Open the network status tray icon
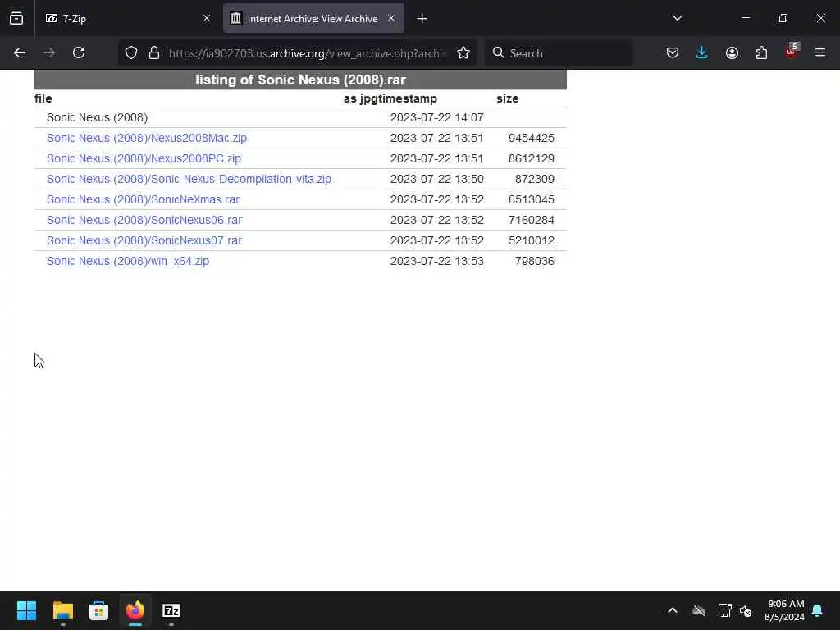Viewport: 840px width, 630px height. click(724, 610)
